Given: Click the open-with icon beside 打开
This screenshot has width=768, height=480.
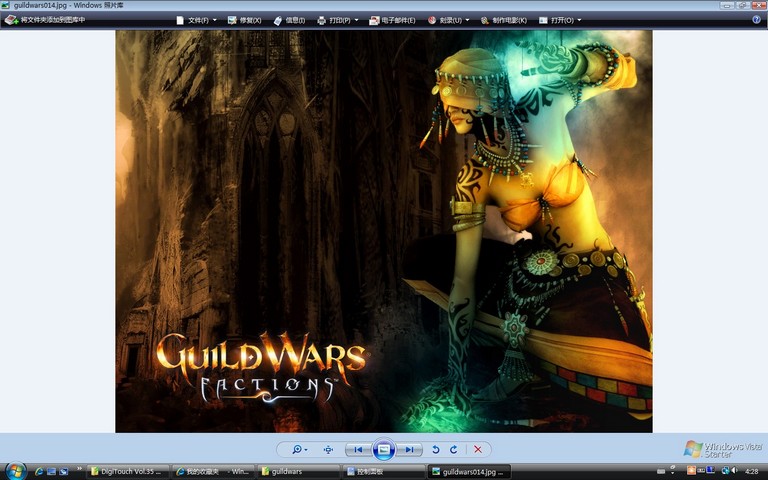Looking at the screenshot, I should pyautogui.click(x=543, y=20).
